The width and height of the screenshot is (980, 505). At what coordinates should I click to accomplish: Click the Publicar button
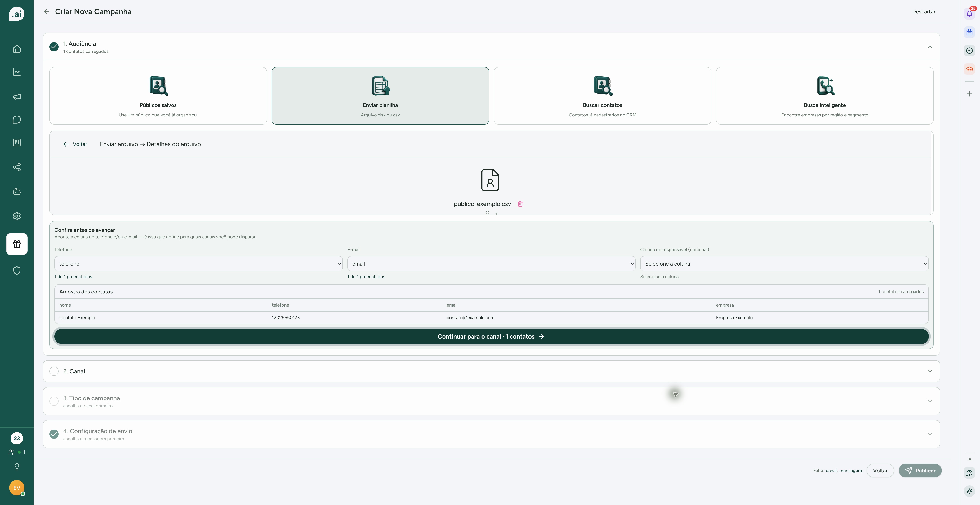[920, 470]
